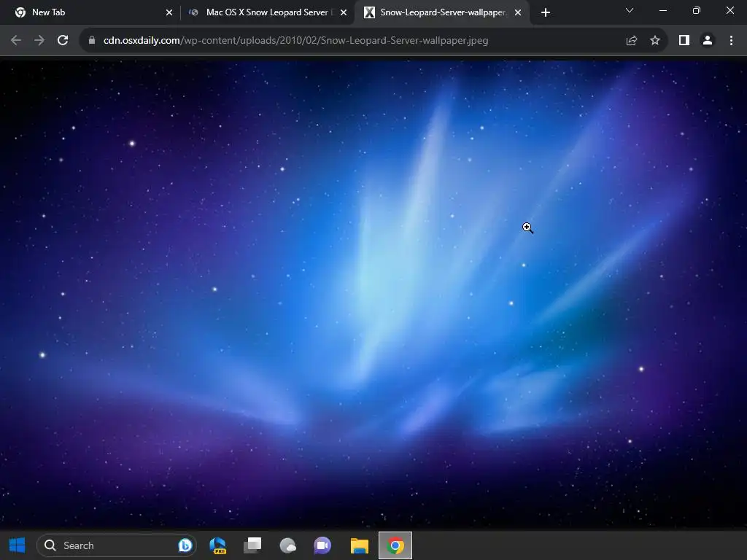Close the Mac OS X Snow Leopard Server tab
The image size is (747, 560).
tap(344, 12)
